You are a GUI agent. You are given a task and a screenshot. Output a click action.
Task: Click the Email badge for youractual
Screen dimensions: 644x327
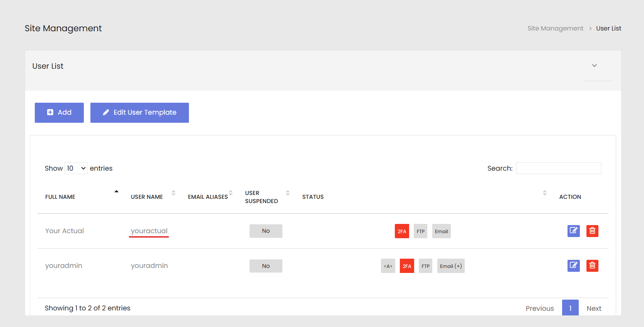(x=441, y=231)
